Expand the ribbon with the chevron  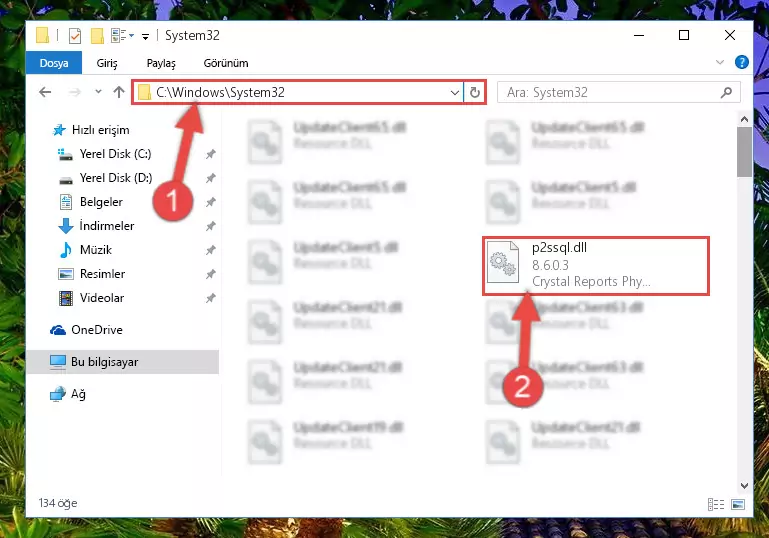(719, 62)
